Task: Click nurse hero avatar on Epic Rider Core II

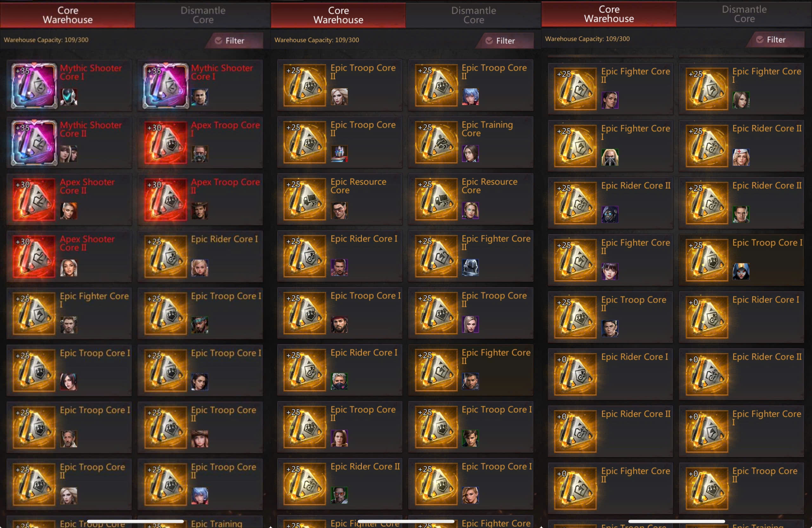Action: (x=741, y=157)
